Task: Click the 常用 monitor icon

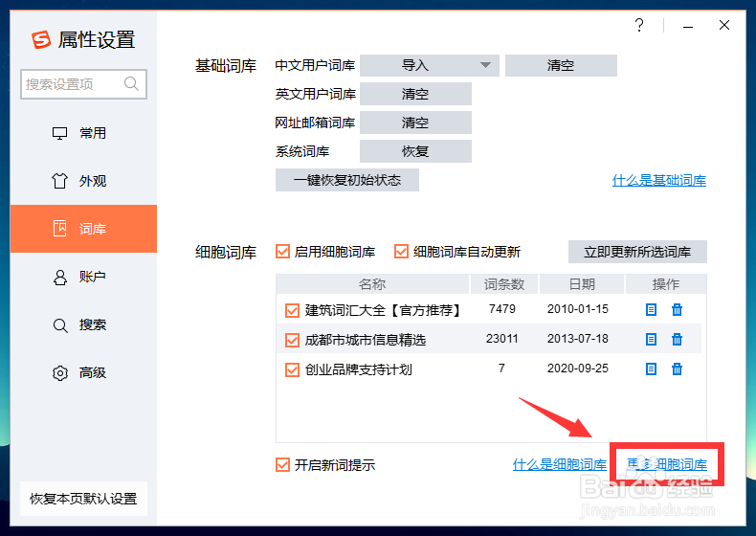Action: click(x=59, y=133)
